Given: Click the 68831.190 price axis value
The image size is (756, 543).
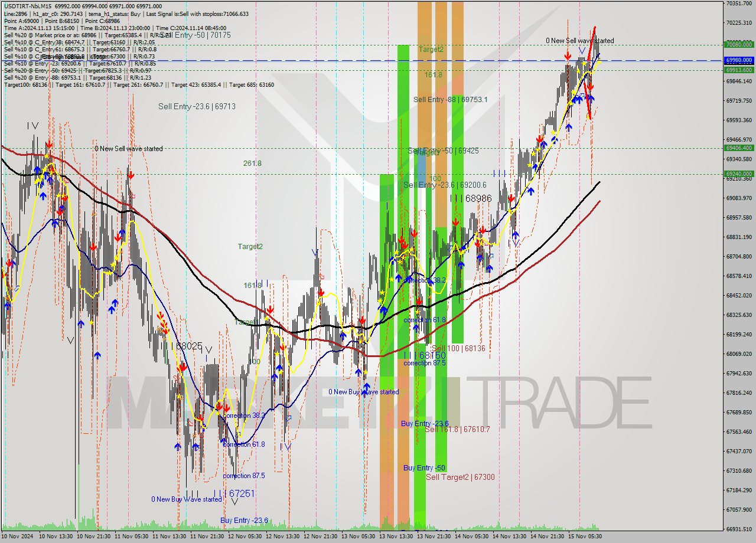Looking at the screenshot, I should (x=739, y=237).
